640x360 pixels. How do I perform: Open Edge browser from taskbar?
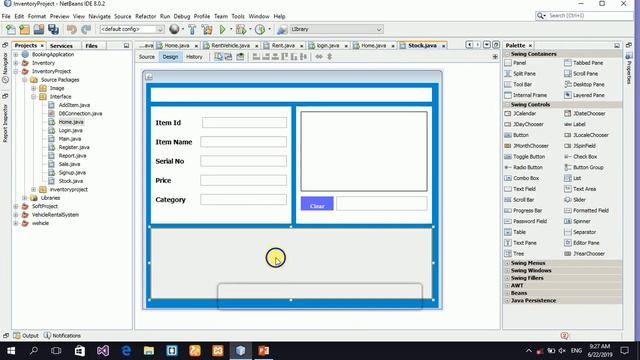point(126,351)
